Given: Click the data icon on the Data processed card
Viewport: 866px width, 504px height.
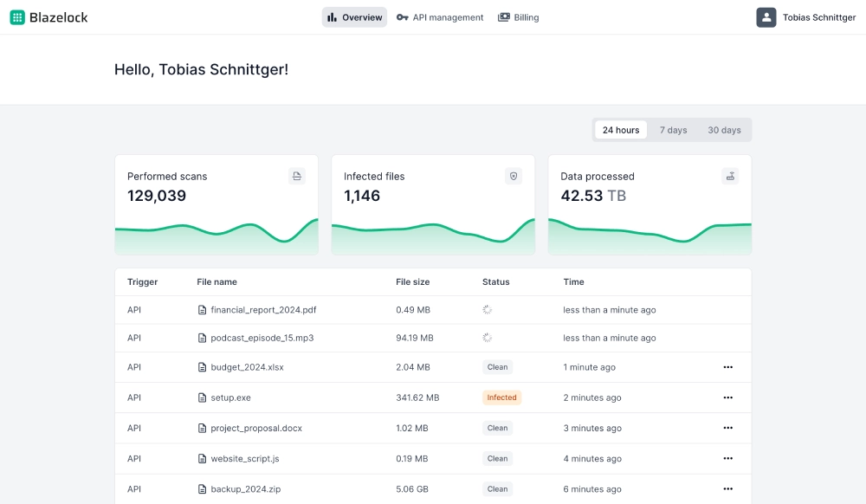Looking at the screenshot, I should pos(730,176).
